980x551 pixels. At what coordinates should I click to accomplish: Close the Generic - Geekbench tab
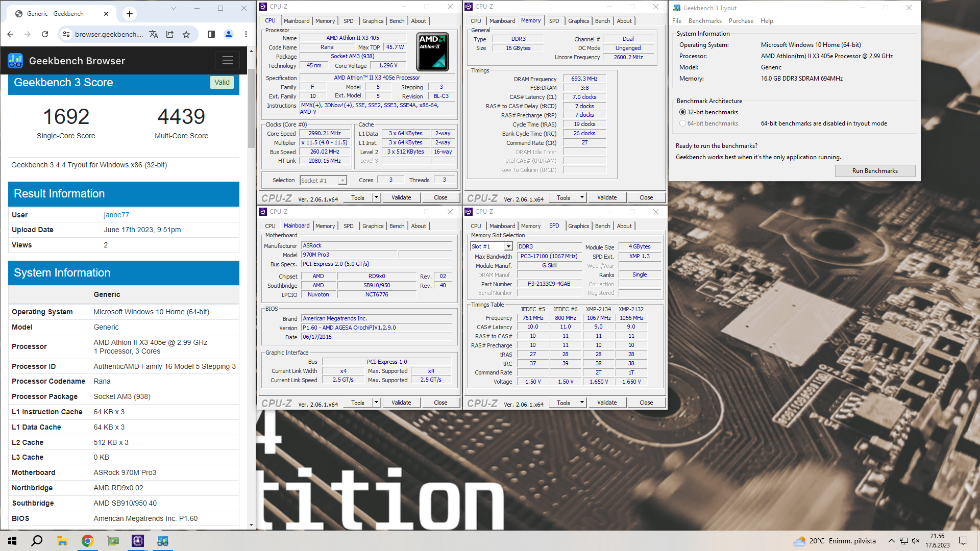[x=106, y=14]
